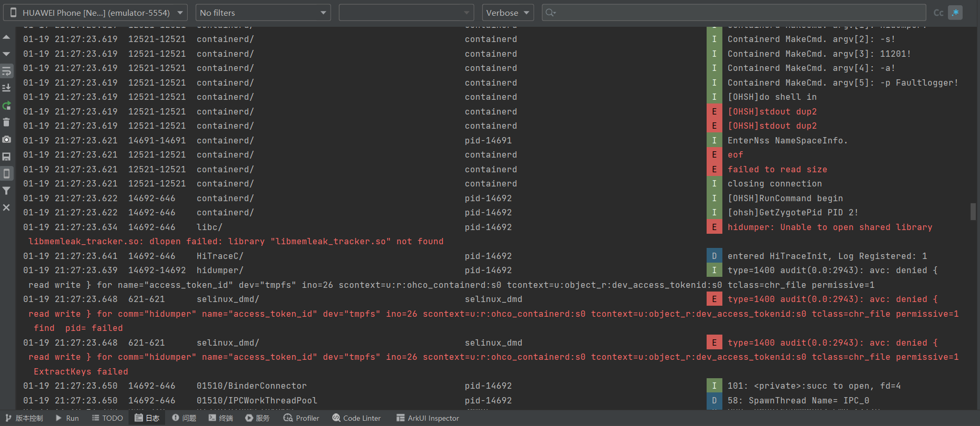Viewport: 980px width, 426px height.
Task: Click the '[ohsh]GetZygotePid PID 2!' message
Action: pyautogui.click(x=793, y=213)
